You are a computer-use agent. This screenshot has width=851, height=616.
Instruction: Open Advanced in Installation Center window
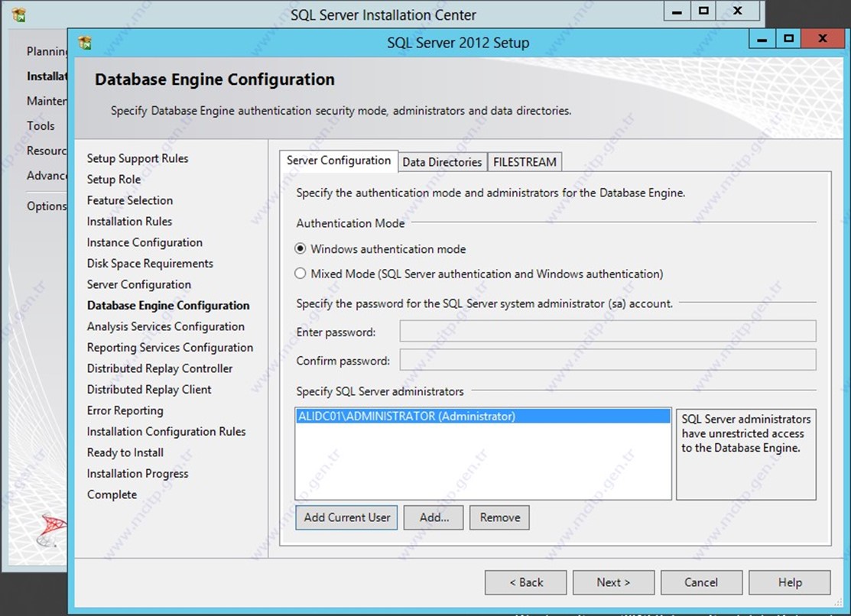point(47,176)
